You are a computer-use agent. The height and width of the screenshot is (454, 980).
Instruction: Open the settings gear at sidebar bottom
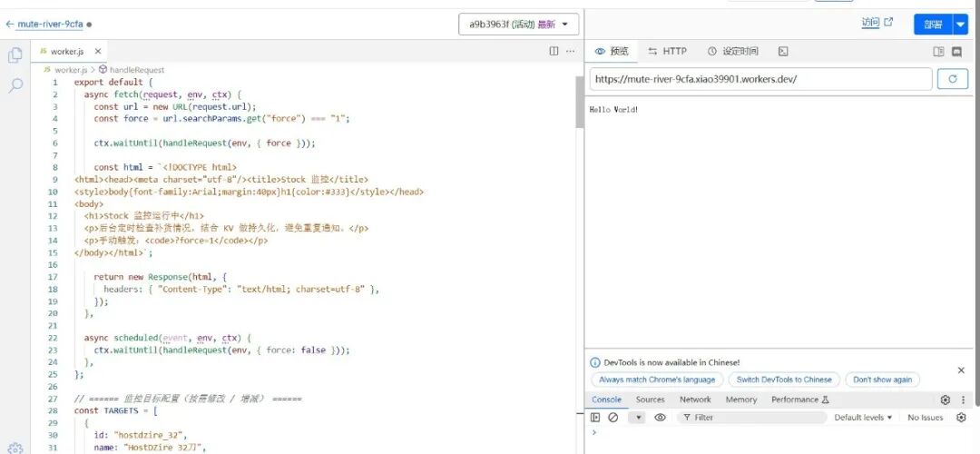pyautogui.click(x=15, y=448)
